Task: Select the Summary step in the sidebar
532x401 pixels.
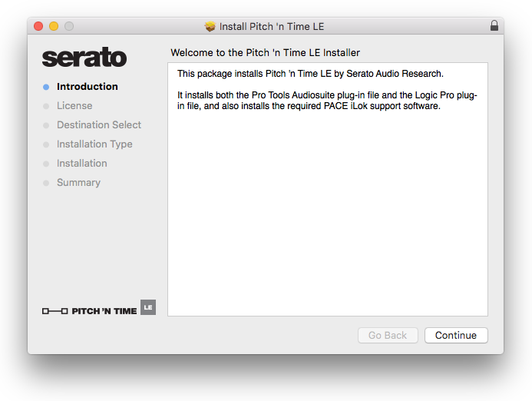Action: coord(78,183)
